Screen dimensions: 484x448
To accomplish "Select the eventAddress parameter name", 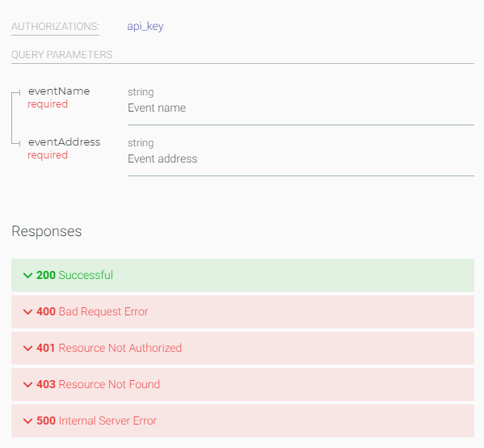I will [x=64, y=142].
